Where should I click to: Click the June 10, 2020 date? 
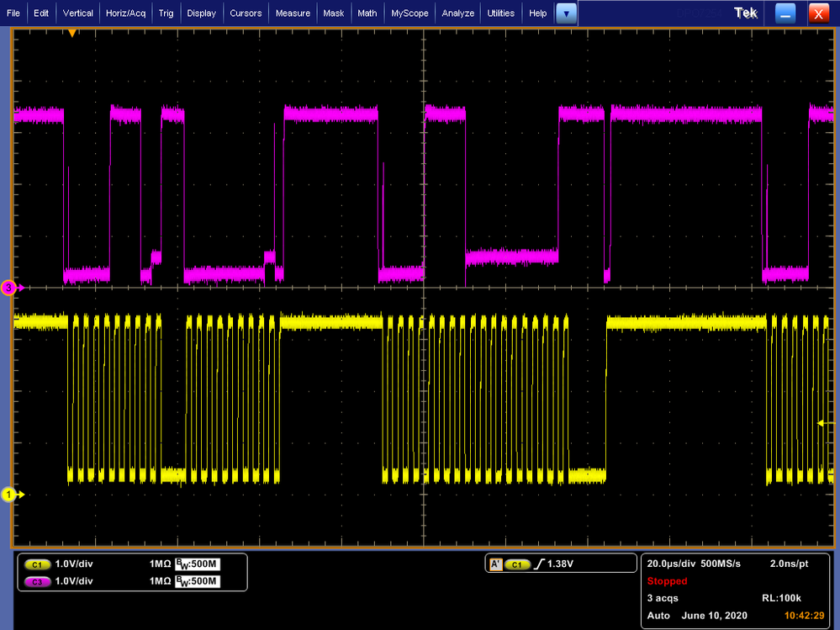pyautogui.click(x=714, y=616)
